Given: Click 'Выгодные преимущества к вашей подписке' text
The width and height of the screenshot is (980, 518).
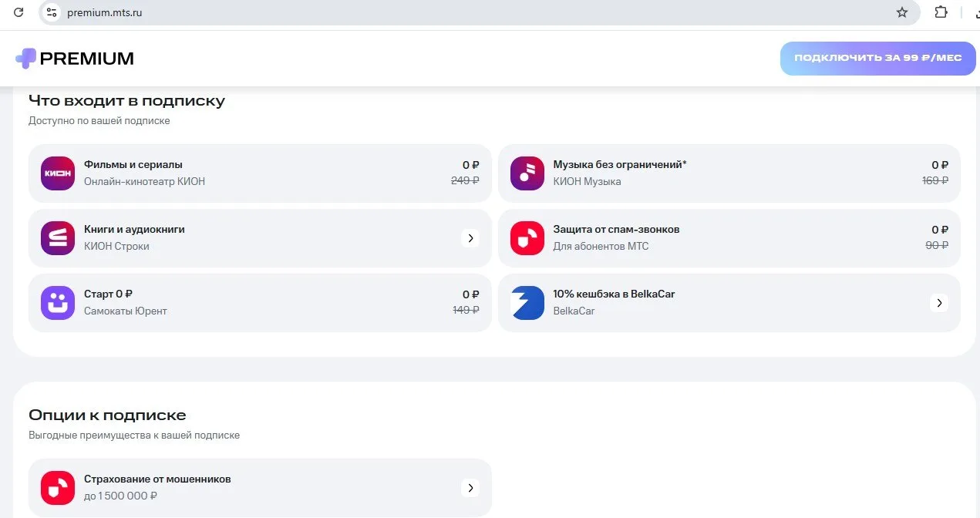Looking at the screenshot, I should coord(134,436).
